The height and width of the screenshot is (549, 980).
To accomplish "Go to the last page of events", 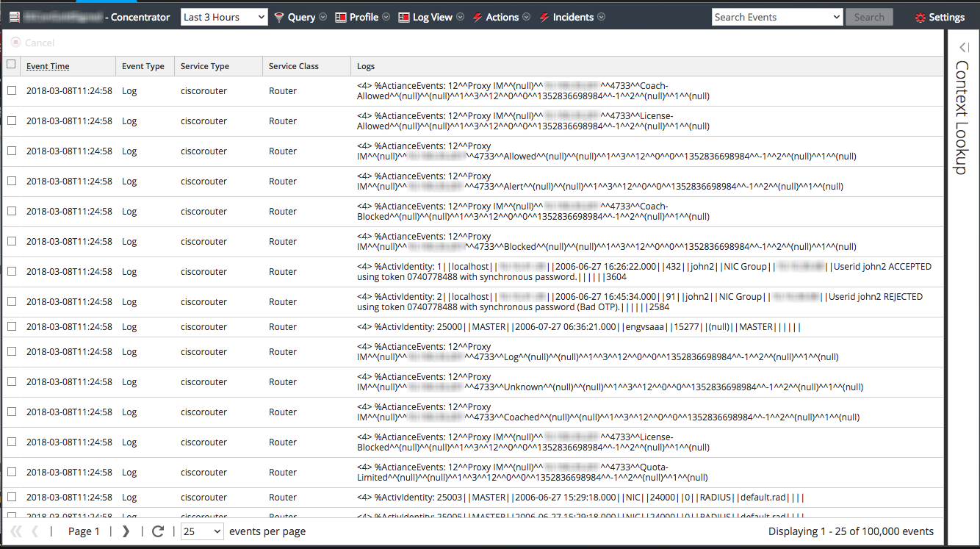I will [126, 531].
